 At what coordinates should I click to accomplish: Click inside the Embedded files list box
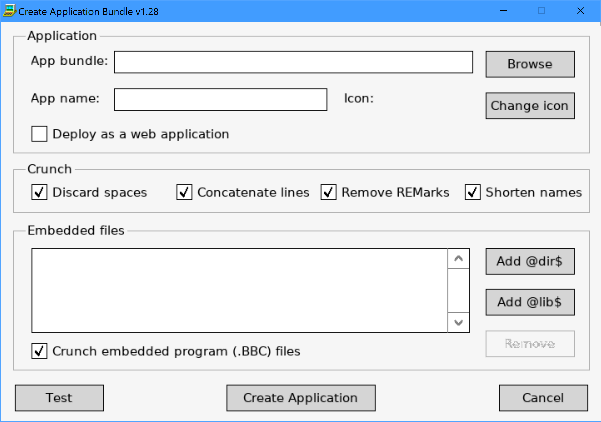[x=238, y=290]
